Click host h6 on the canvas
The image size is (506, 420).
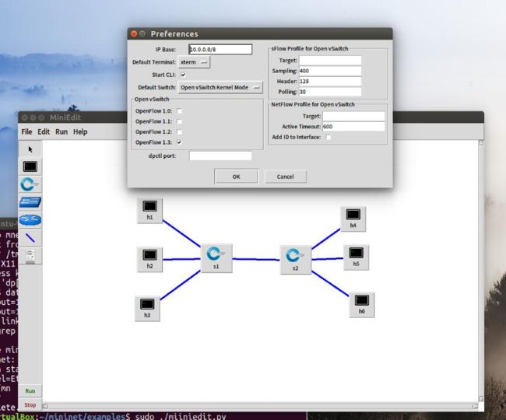click(x=362, y=305)
